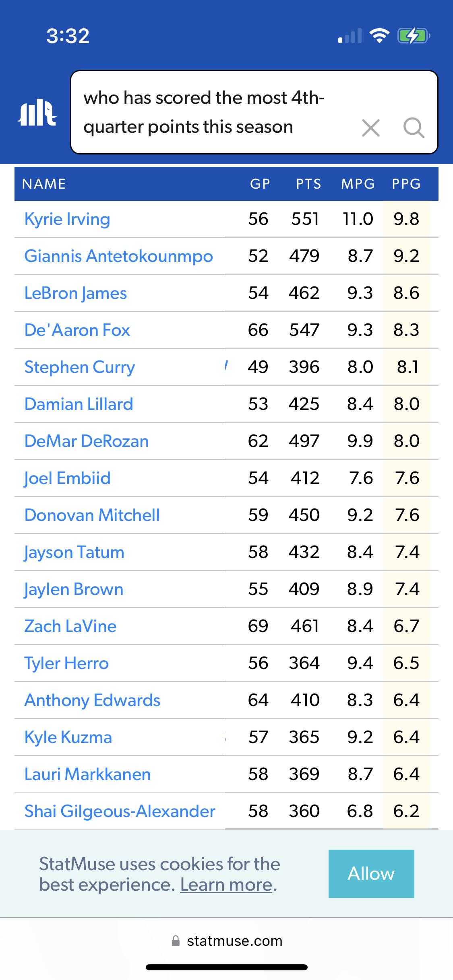Tap the battery icon in status bar

pos(413,36)
